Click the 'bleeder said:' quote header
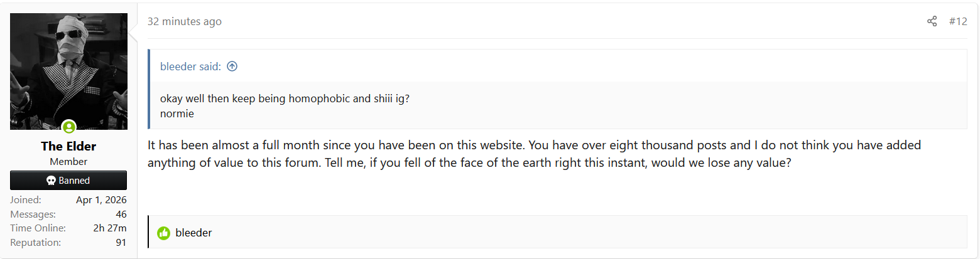The height and width of the screenshot is (259, 980). (x=190, y=66)
